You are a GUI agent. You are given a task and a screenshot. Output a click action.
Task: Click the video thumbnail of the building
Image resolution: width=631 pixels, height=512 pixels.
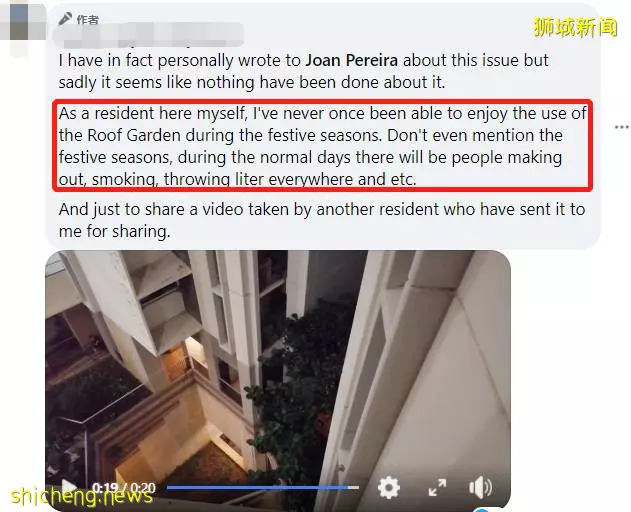click(x=278, y=362)
